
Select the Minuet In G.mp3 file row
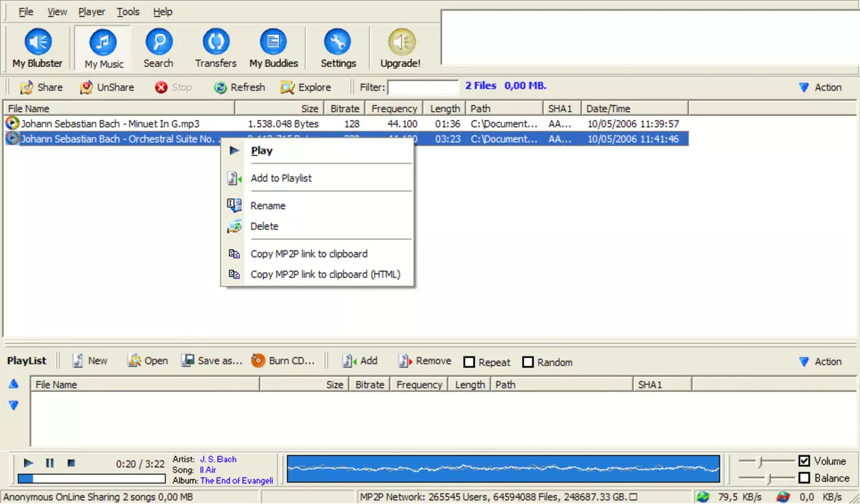346,123
